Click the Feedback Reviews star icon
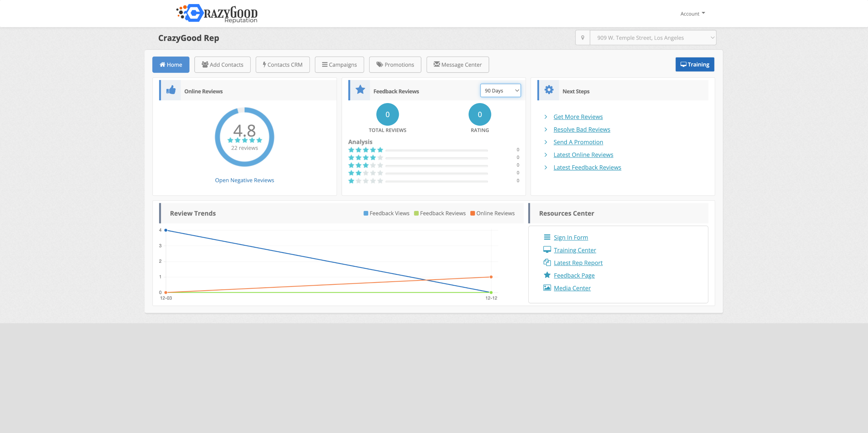Image resolution: width=868 pixels, height=433 pixels. [x=360, y=90]
